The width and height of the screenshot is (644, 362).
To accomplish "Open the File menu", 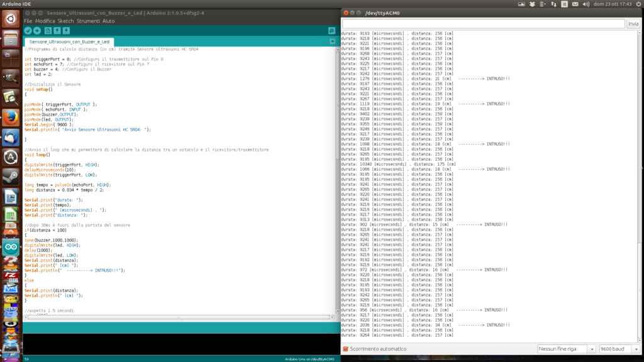I will tap(28, 21).
